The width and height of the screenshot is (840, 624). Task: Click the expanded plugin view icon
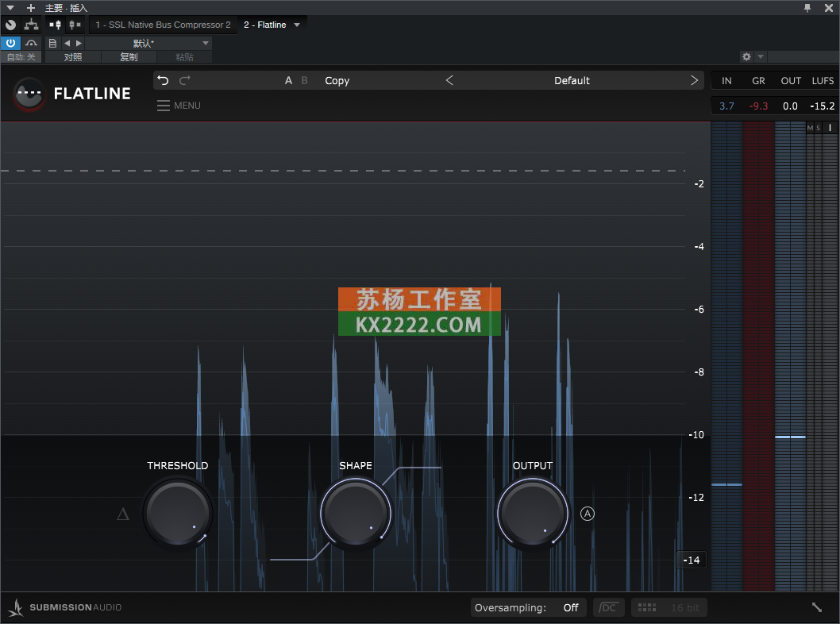pos(55,25)
